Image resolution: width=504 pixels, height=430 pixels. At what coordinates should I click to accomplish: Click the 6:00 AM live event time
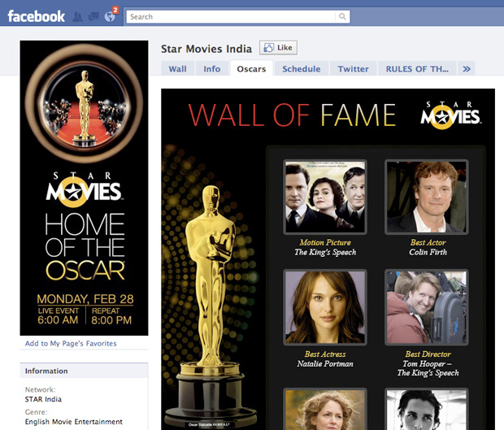tap(58, 319)
